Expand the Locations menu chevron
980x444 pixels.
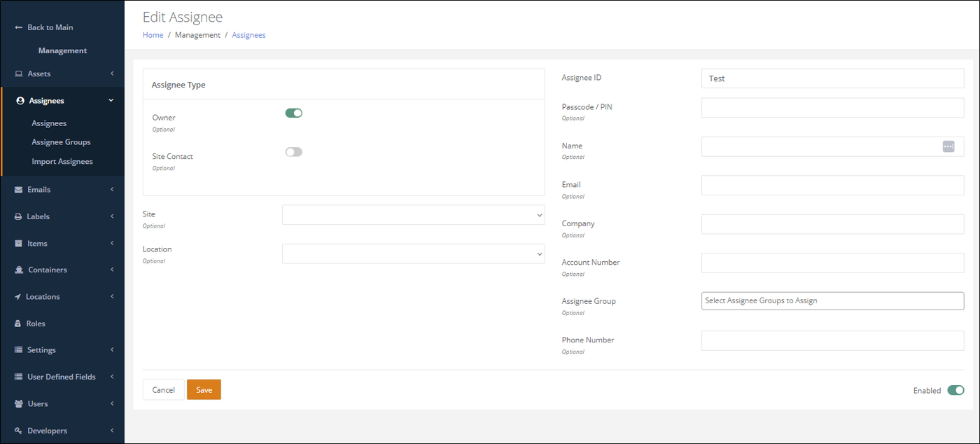point(112,297)
